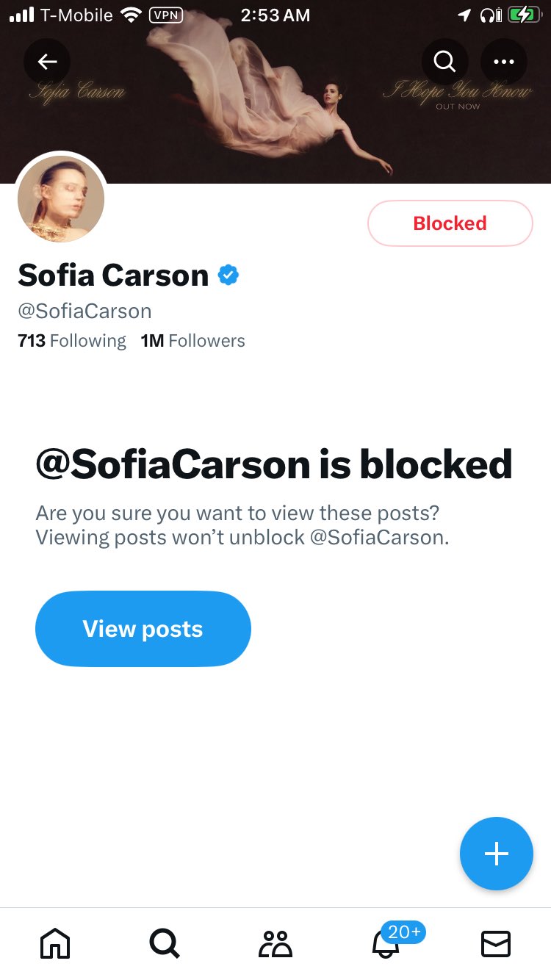Open the three-dot more options menu
This screenshot has height=980, width=551.
[504, 61]
